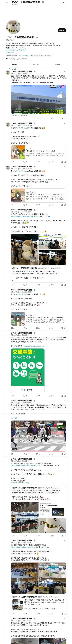72x644 pixels.
Task: Expand the Joined November 2022 chevron
Action: [x=52, y=55]
